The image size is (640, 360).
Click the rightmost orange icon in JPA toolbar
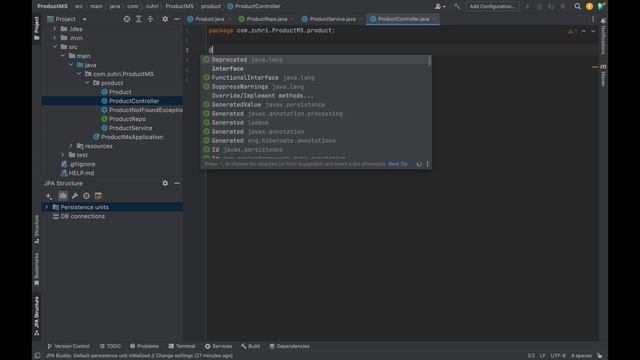point(98,196)
